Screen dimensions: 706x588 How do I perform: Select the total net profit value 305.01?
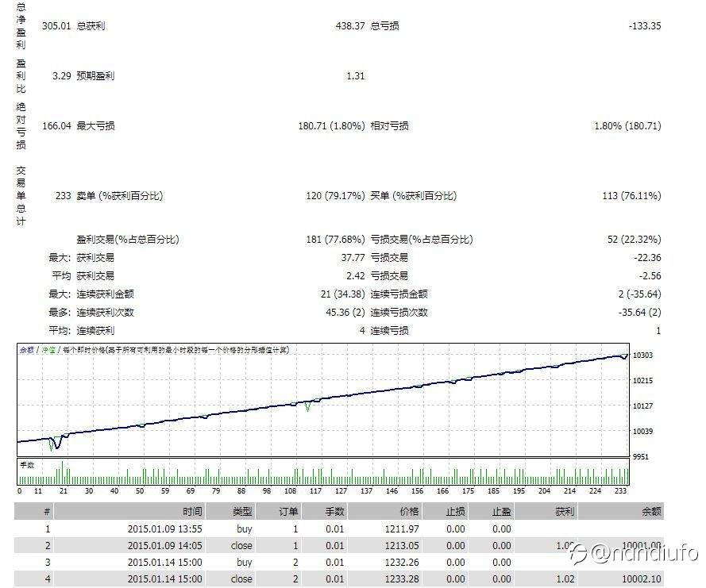(56, 26)
